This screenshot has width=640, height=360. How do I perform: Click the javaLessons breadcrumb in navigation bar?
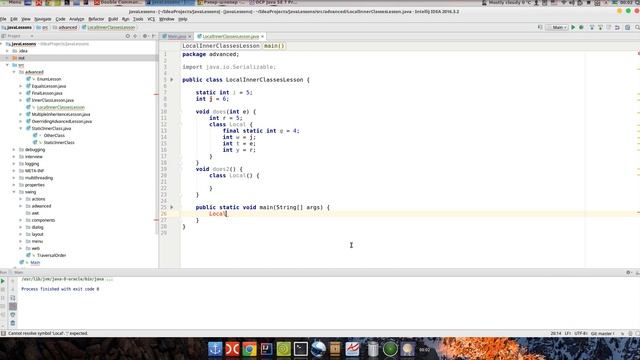pos(17,27)
